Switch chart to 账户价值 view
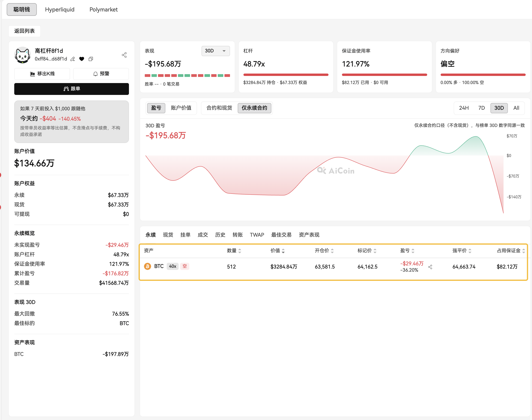Screen dimensions: 532x420 pyautogui.click(x=181, y=108)
